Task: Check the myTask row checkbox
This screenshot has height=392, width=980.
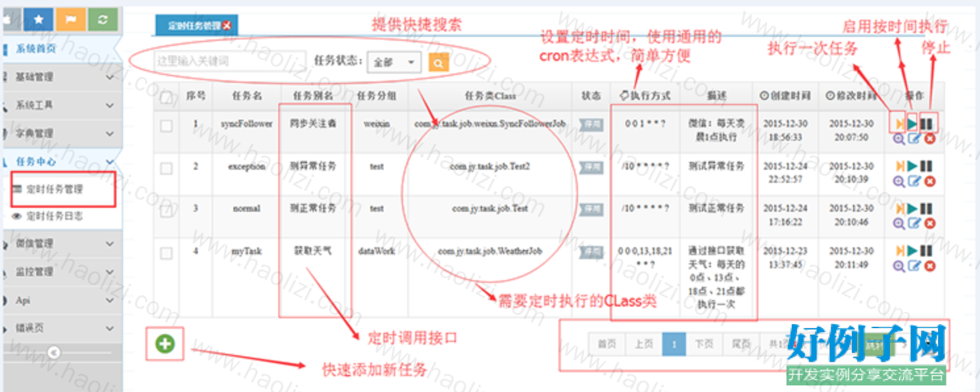Action: 166,253
